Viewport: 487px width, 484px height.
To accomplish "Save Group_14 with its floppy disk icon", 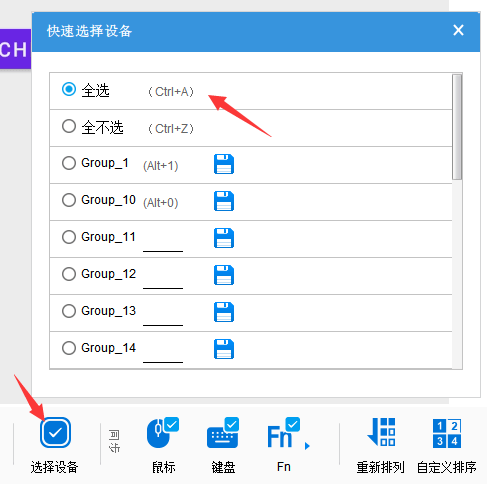I will (224, 349).
